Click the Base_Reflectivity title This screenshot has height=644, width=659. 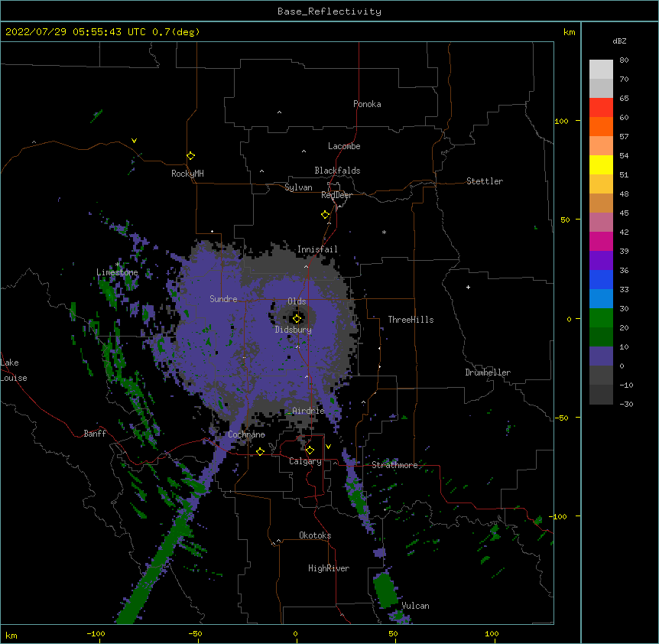[x=329, y=11]
